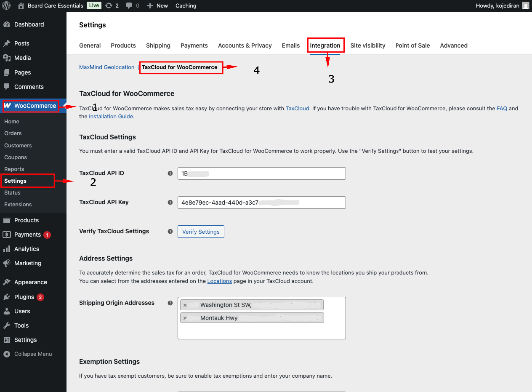This screenshot has width=532, height=392.
Task: Open WooCommerce Orders submenu item
Action: [13, 133]
